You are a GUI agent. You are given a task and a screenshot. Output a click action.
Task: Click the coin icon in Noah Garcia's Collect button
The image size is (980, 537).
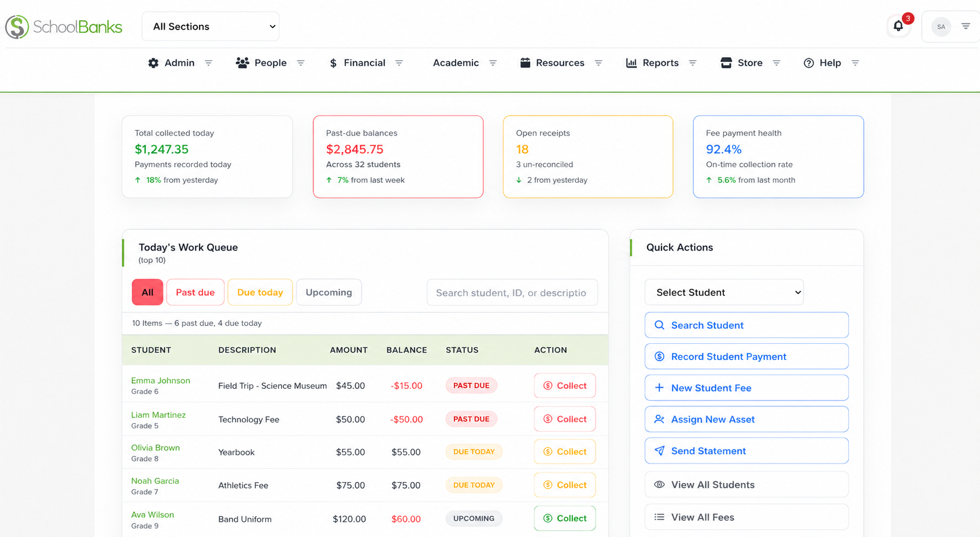click(x=548, y=485)
